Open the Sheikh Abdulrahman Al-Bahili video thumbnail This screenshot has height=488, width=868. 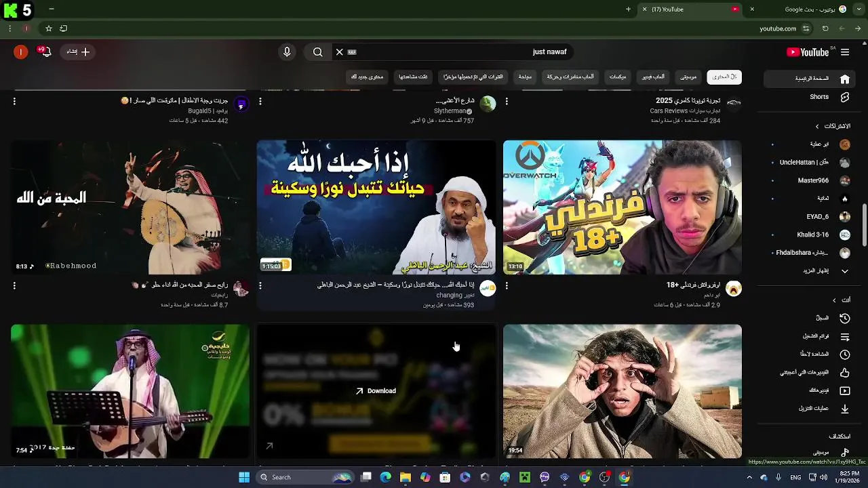(x=376, y=207)
